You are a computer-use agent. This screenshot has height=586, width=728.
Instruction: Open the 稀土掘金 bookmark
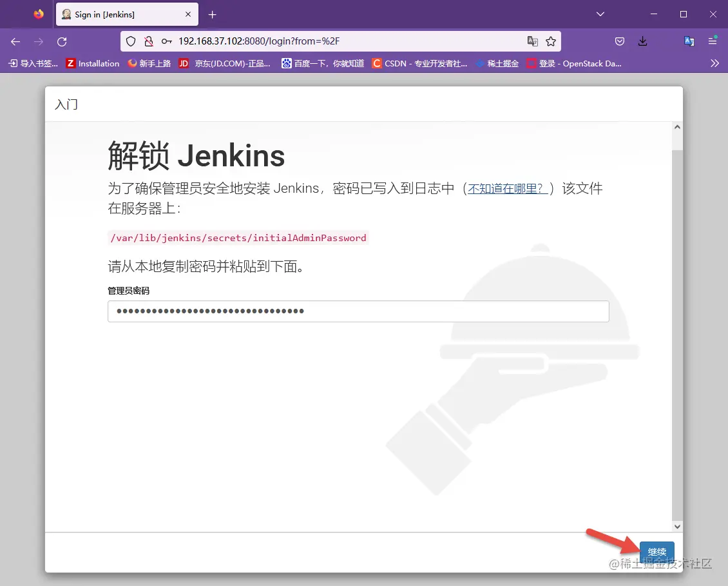click(x=497, y=63)
